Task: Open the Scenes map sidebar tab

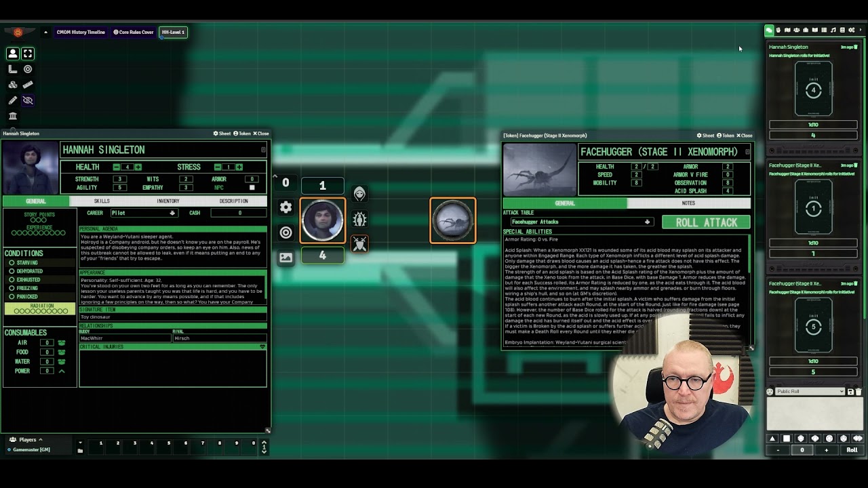Action: click(x=787, y=30)
